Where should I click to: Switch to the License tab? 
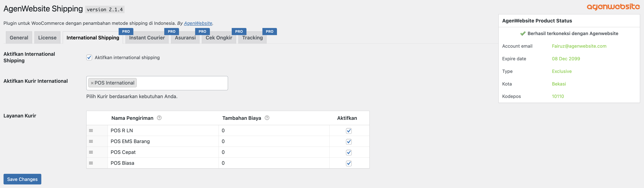point(47,38)
